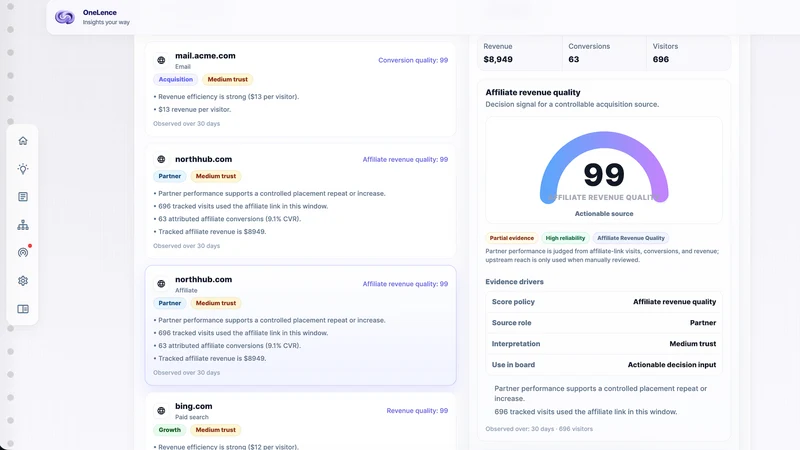This screenshot has height=450, width=800.
Task: Click 'Insights your way' tagline
Action: click(x=106, y=22)
